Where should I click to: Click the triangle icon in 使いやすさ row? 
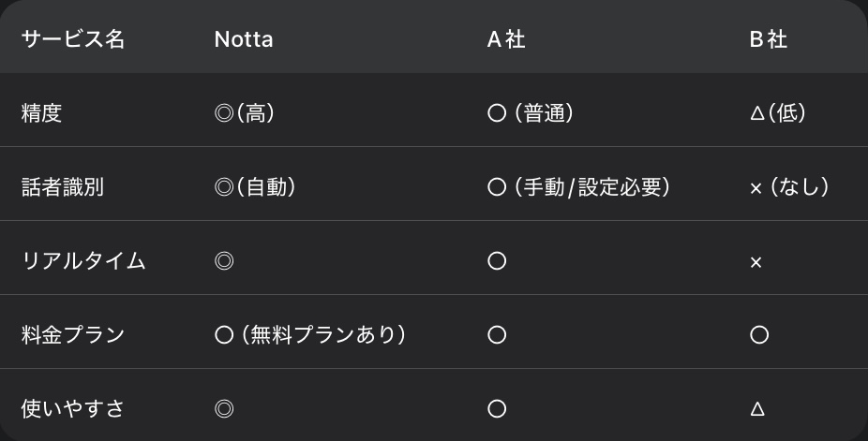coord(756,409)
